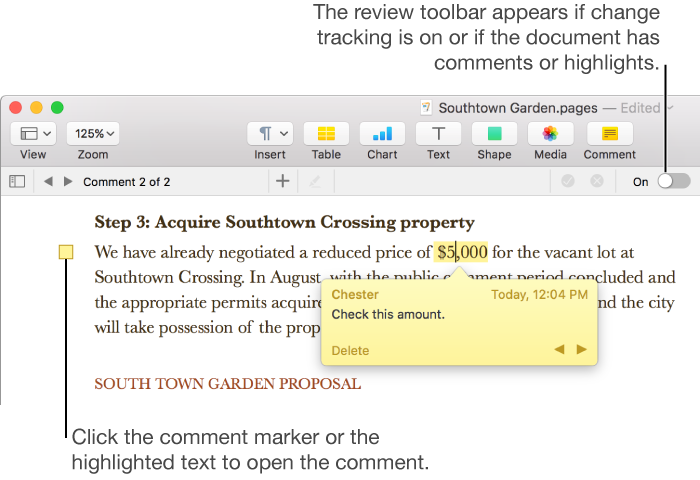The image size is (700, 480).
Task: Click the plus add comment button
Action: click(282, 181)
